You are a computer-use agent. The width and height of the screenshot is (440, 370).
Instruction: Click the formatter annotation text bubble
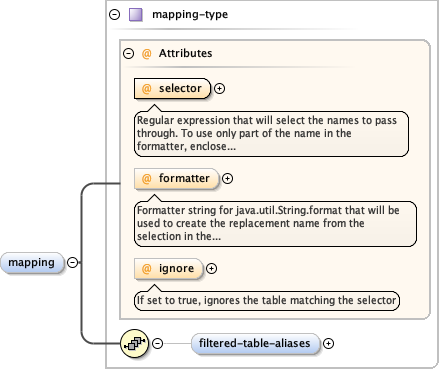(x=275, y=224)
